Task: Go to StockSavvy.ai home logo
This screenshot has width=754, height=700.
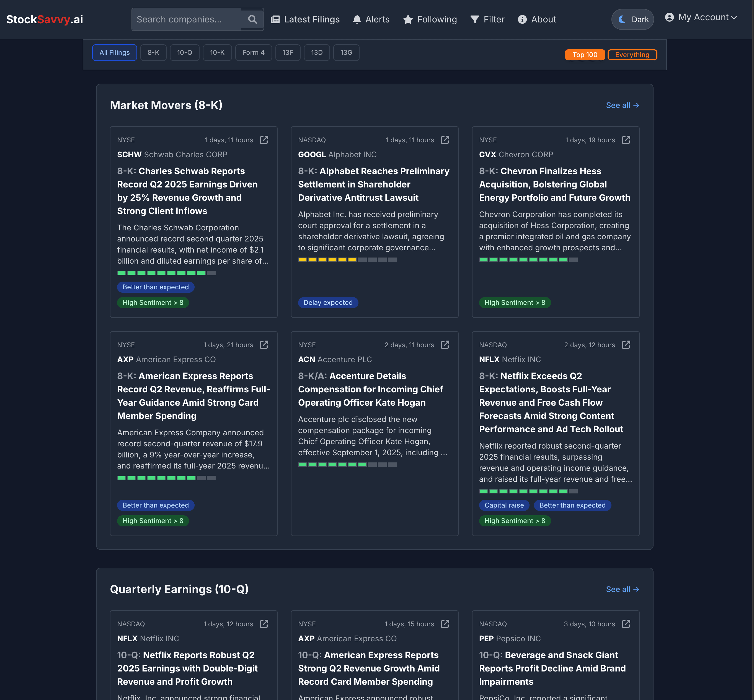Action: (45, 19)
